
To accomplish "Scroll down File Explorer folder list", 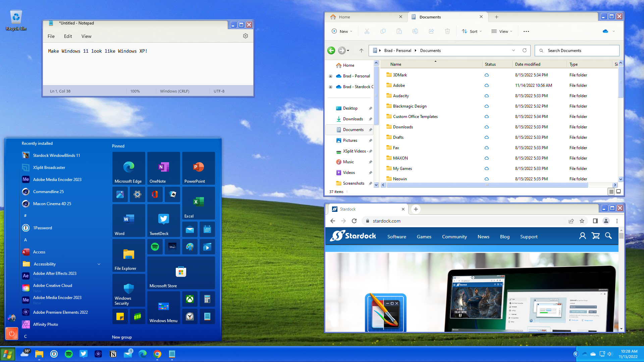I will pyautogui.click(x=376, y=185).
